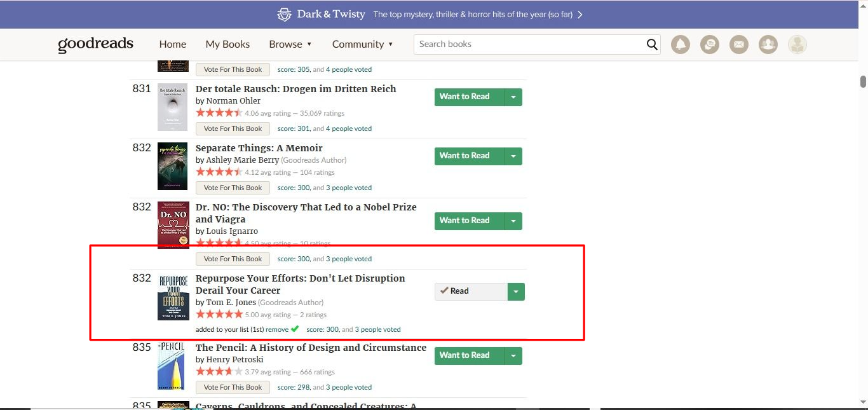868x410 pixels.
Task: Open author Henry Petroski
Action: pos(234,359)
